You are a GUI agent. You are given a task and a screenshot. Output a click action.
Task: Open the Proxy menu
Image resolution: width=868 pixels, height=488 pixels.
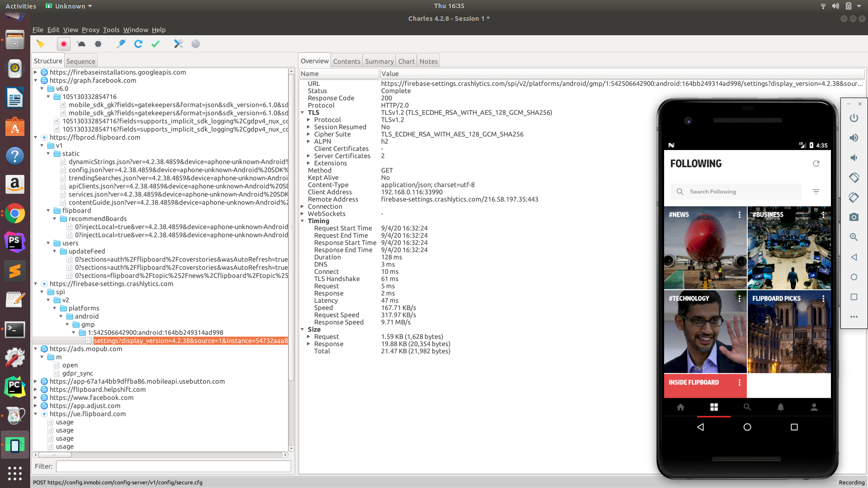(90, 30)
